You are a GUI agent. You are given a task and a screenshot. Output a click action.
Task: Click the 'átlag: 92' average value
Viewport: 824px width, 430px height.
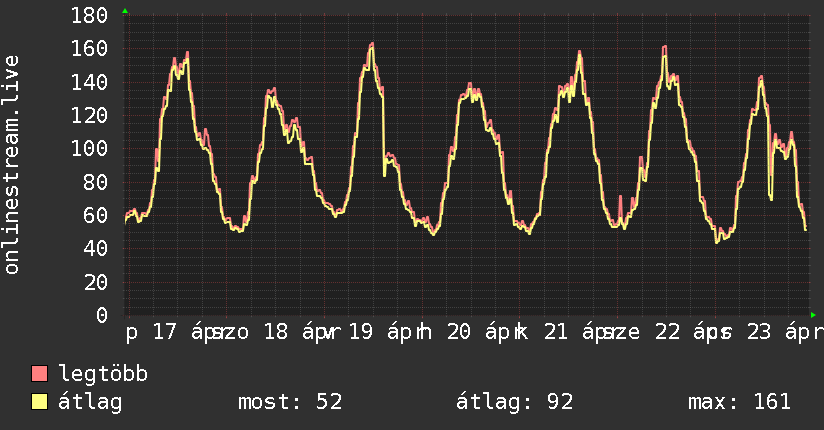(x=514, y=402)
